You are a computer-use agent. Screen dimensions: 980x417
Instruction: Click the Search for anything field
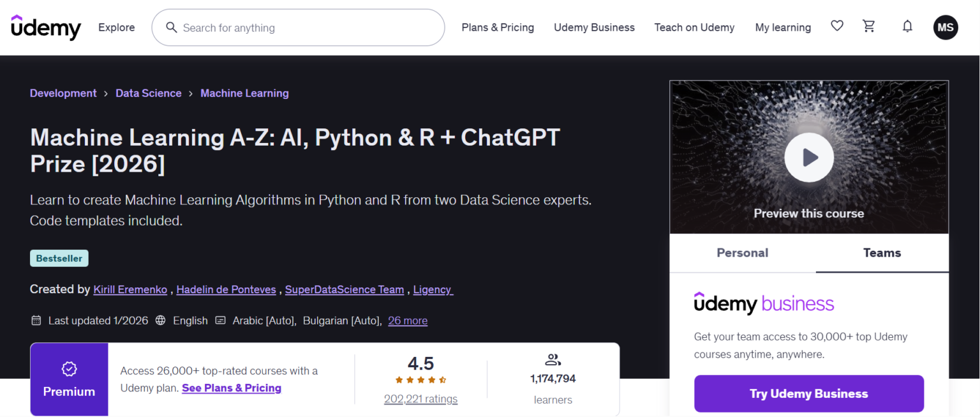click(x=298, y=27)
